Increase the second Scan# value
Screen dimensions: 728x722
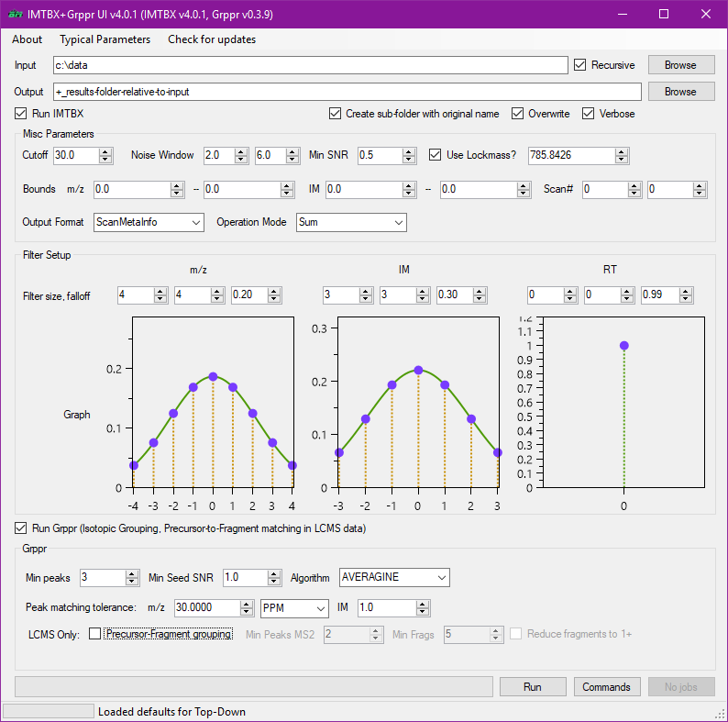[x=700, y=185]
